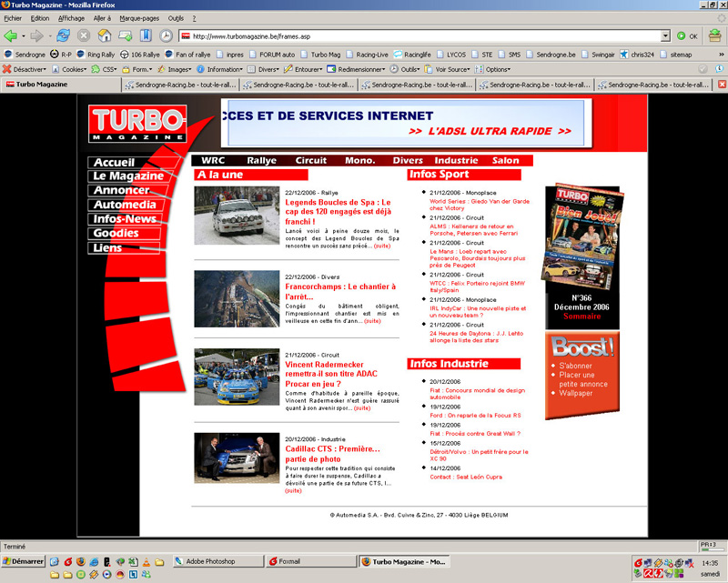728x583 pixels.
Task: Open the CSS dropdown menu
Action: pyautogui.click(x=104, y=69)
